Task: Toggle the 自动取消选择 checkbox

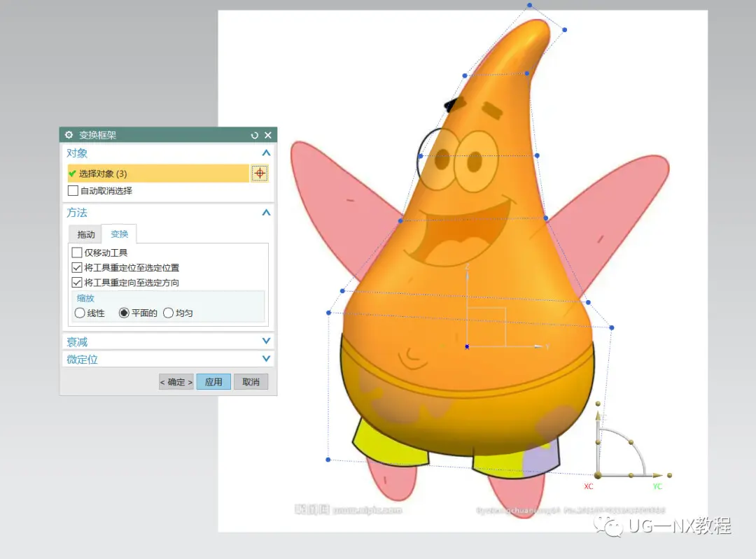Action: 73,191
